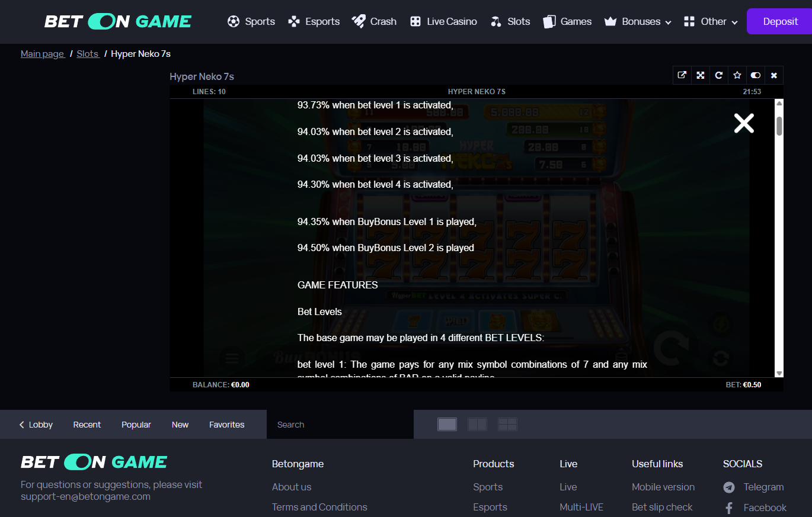Click the GAME FEATURES heading text
812x517 pixels.
click(x=337, y=285)
